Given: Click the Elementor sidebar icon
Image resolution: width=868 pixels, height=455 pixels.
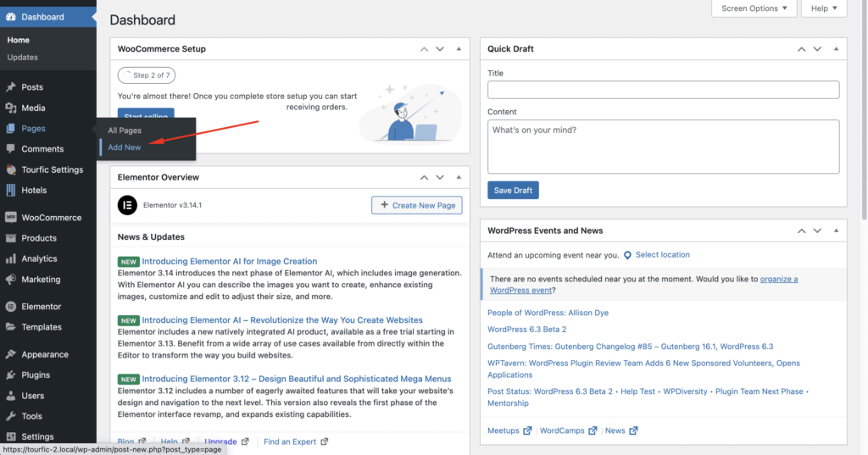Looking at the screenshot, I should 10,306.
